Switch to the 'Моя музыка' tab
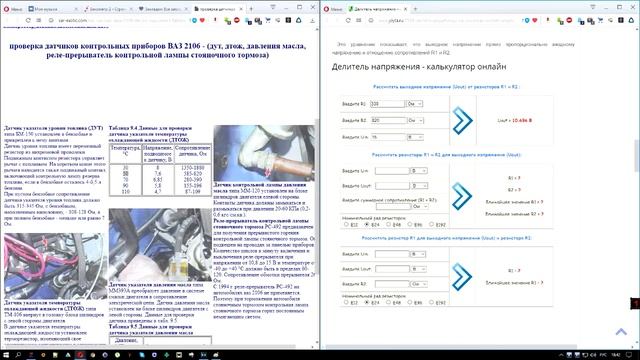This screenshot has height=360, width=640. point(53,9)
